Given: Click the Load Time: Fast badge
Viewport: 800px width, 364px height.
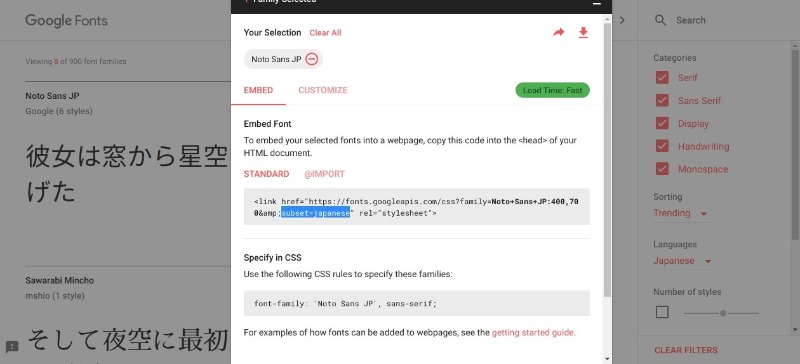Looking at the screenshot, I should click(553, 90).
